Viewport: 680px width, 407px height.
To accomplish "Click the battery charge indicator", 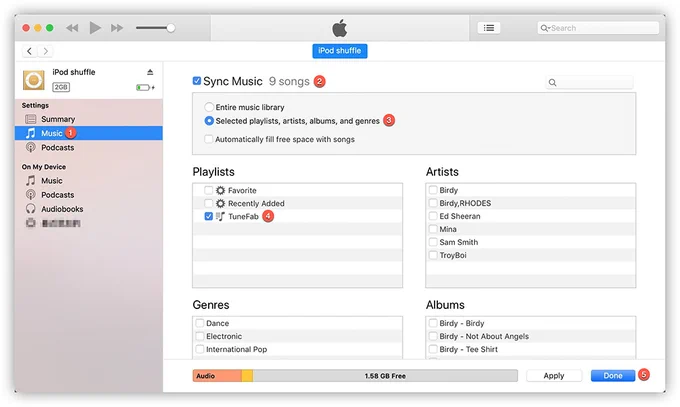I will coord(145,88).
